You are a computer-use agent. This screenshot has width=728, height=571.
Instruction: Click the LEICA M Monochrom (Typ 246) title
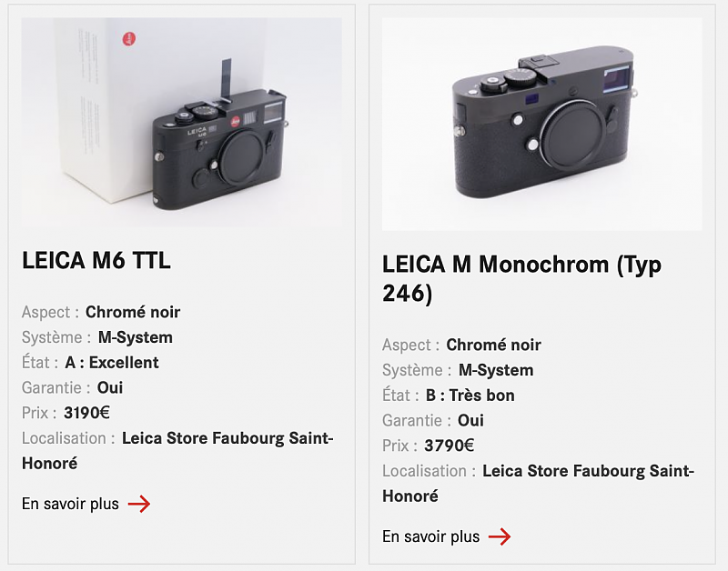(x=521, y=279)
